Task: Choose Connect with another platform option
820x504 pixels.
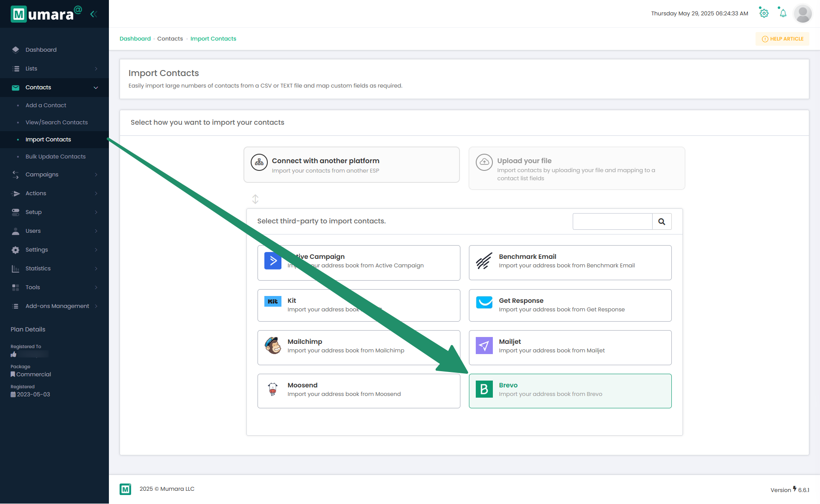Action: pos(351,165)
